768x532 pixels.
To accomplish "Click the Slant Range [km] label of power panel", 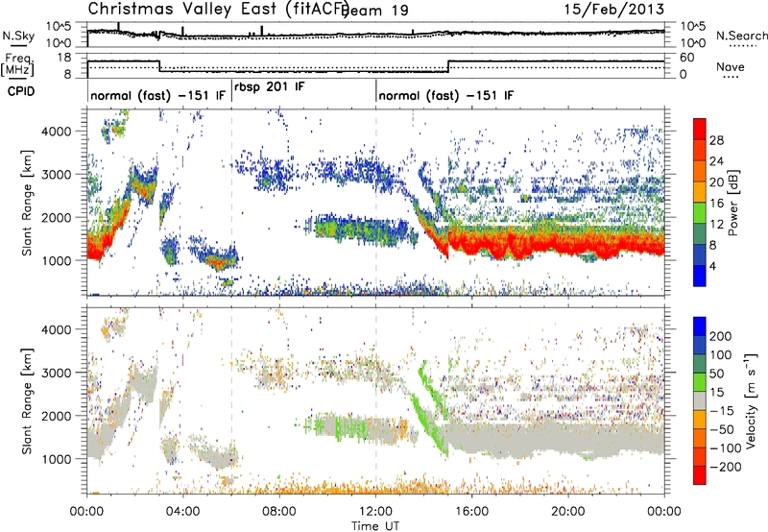I will click(x=27, y=203).
